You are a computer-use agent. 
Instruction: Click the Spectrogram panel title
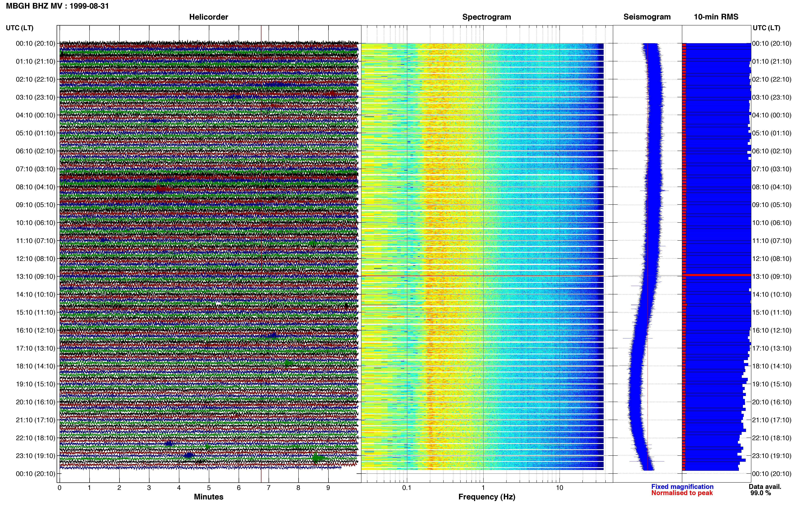[x=487, y=17]
